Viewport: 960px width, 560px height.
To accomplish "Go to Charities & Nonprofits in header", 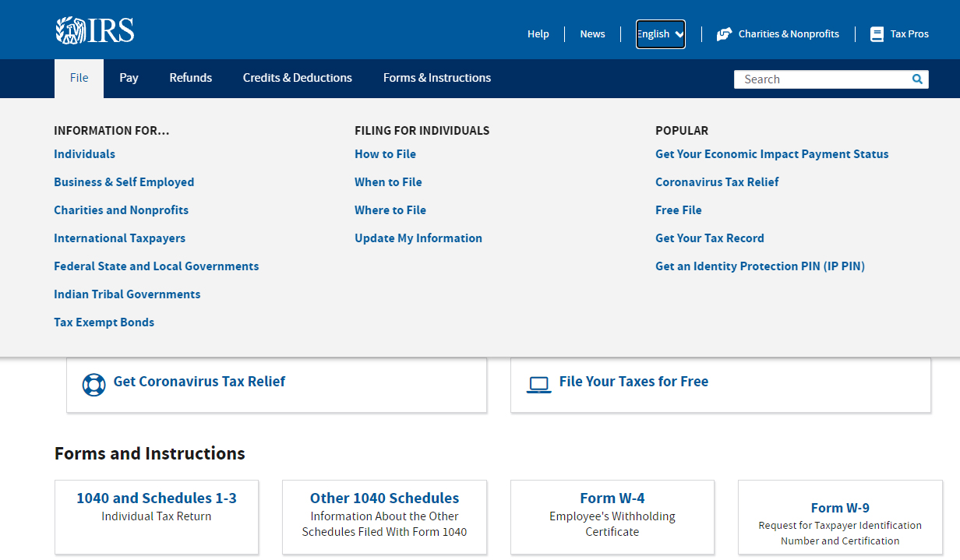I will tap(789, 34).
